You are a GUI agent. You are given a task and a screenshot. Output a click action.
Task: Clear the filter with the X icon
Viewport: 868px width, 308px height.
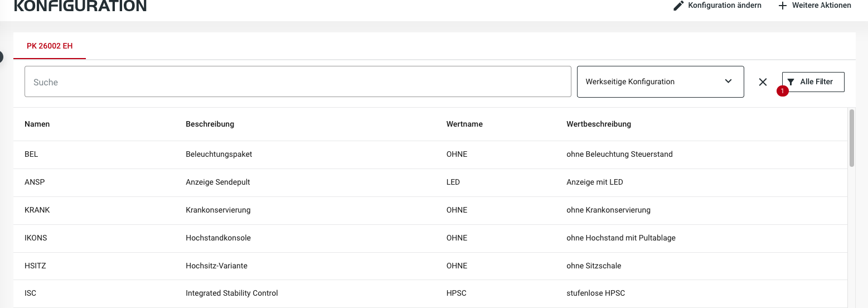tap(763, 82)
